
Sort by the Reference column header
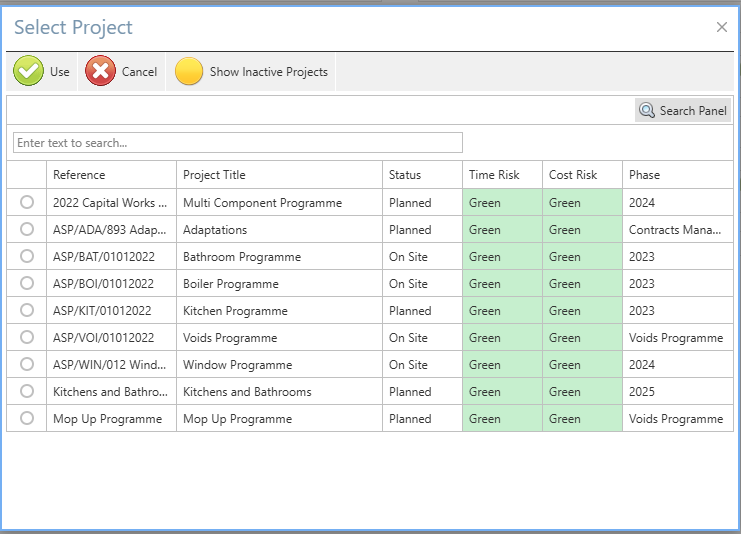79,175
